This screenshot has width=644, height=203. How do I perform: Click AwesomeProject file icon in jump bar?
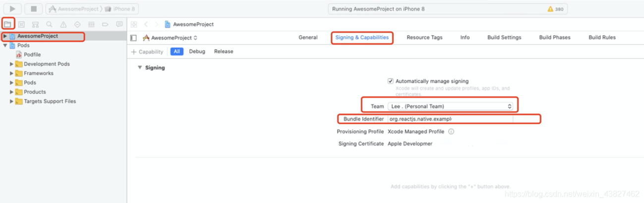tap(168, 24)
